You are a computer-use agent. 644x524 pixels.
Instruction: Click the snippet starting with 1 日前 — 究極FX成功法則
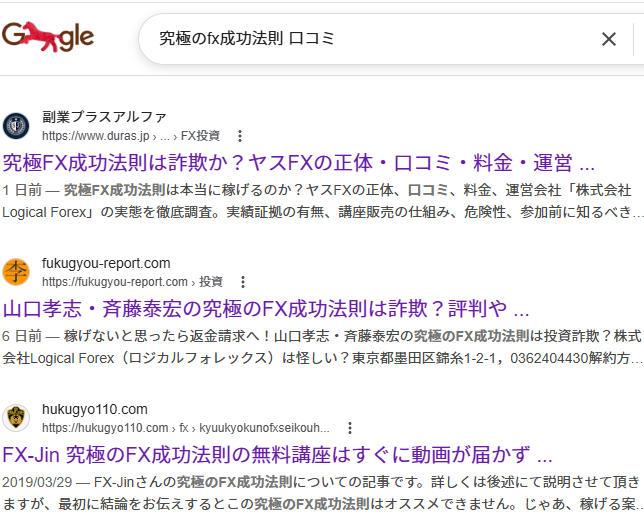[322, 201]
